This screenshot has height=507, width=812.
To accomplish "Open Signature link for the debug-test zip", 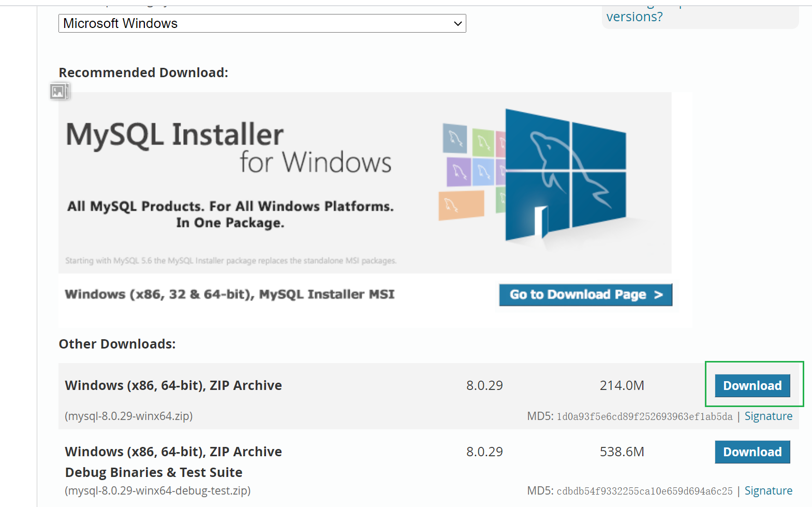I will 768,491.
